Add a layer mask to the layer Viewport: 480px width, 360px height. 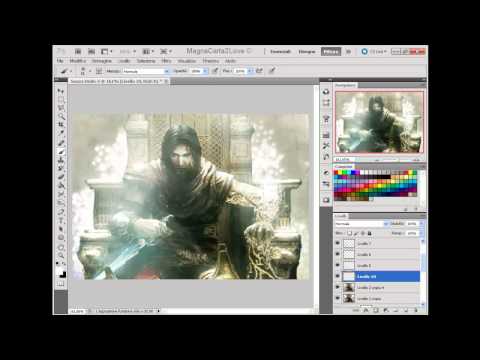pyautogui.click(x=376, y=310)
